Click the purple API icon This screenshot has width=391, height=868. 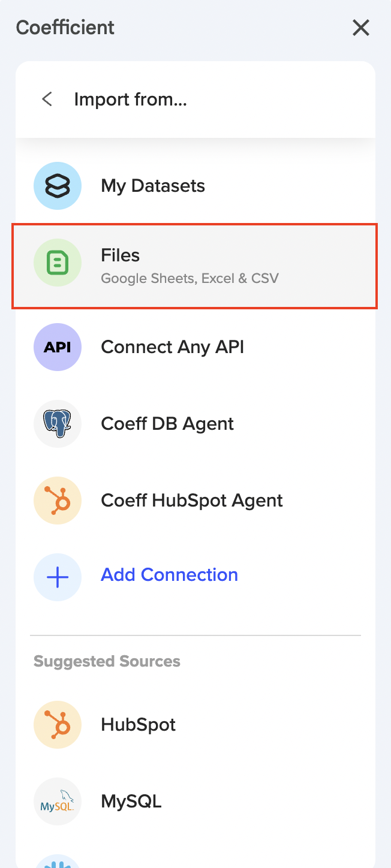tap(58, 347)
